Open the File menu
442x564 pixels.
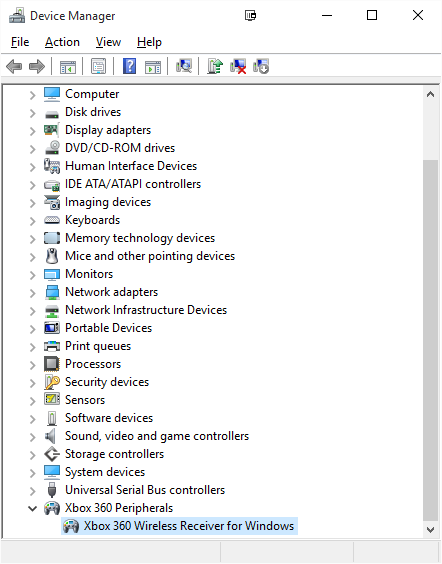20,42
